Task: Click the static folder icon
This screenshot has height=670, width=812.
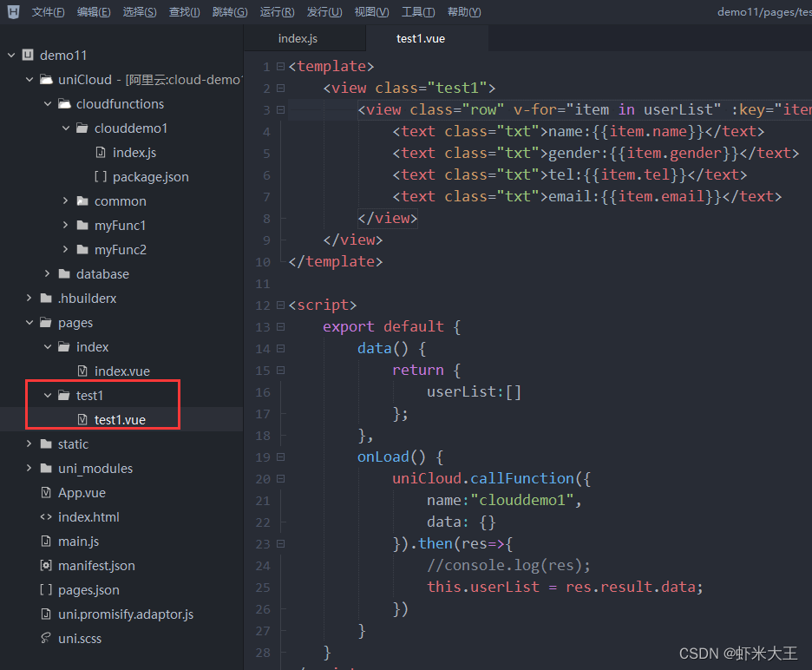Action: (x=46, y=444)
